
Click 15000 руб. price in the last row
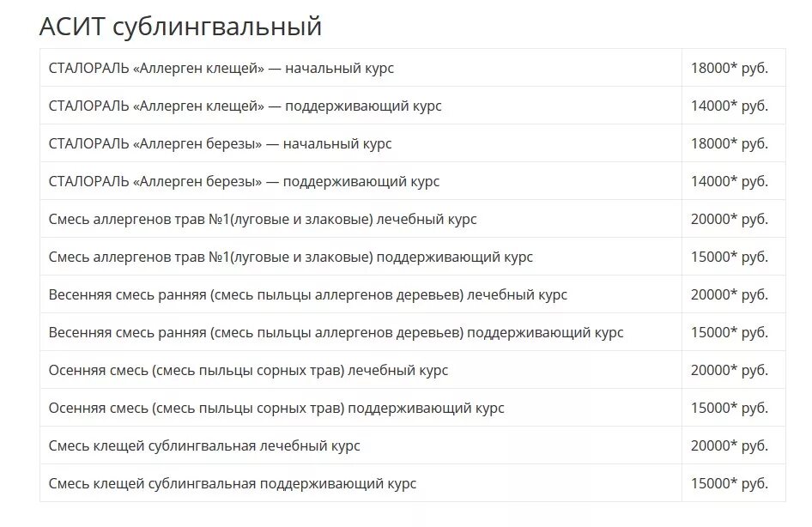point(729,483)
